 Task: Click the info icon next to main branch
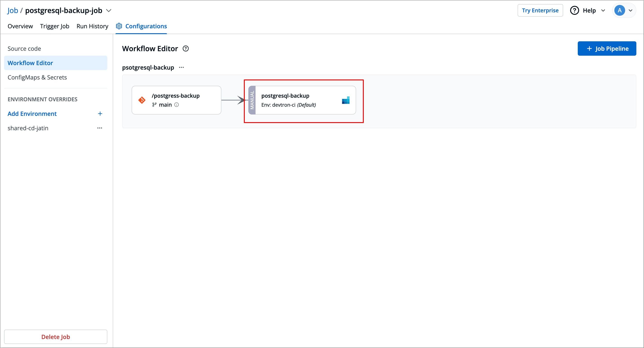tap(176, 105)
